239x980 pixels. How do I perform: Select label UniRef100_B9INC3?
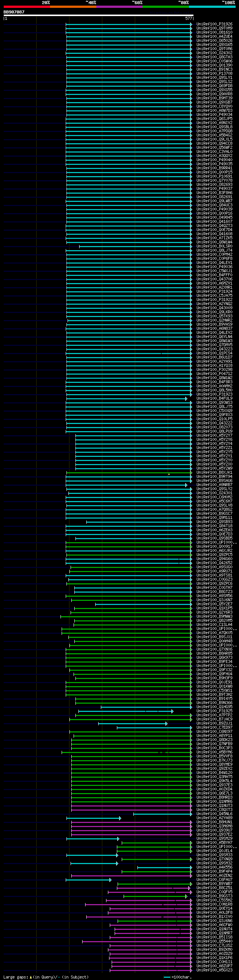214,70
